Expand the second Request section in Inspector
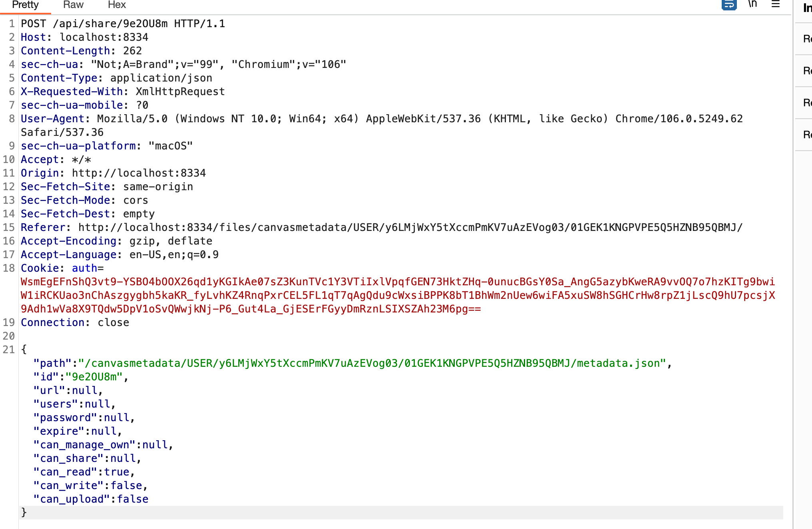The image size is (812, 529). [807, 70]
